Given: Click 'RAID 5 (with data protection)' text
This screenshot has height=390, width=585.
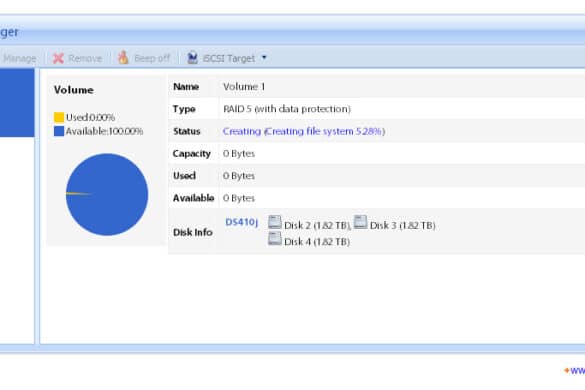Looking at the screenshot, I should (x=287, y=109).
